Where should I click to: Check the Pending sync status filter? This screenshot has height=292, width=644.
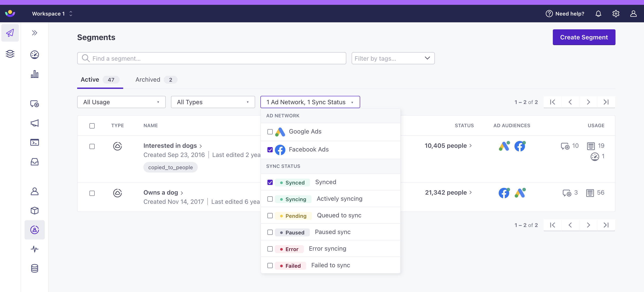(270, 215)
